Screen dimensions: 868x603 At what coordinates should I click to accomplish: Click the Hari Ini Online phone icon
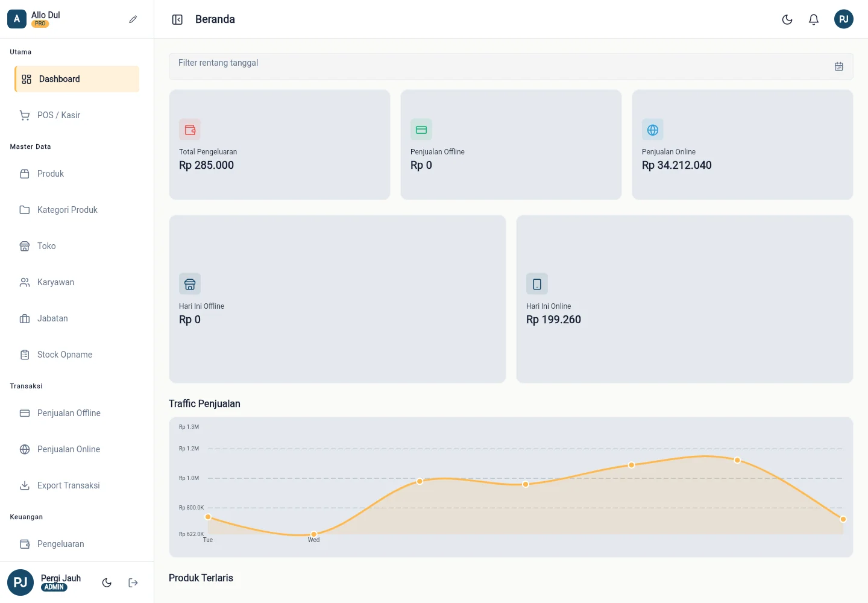click(x=537, y=284)
